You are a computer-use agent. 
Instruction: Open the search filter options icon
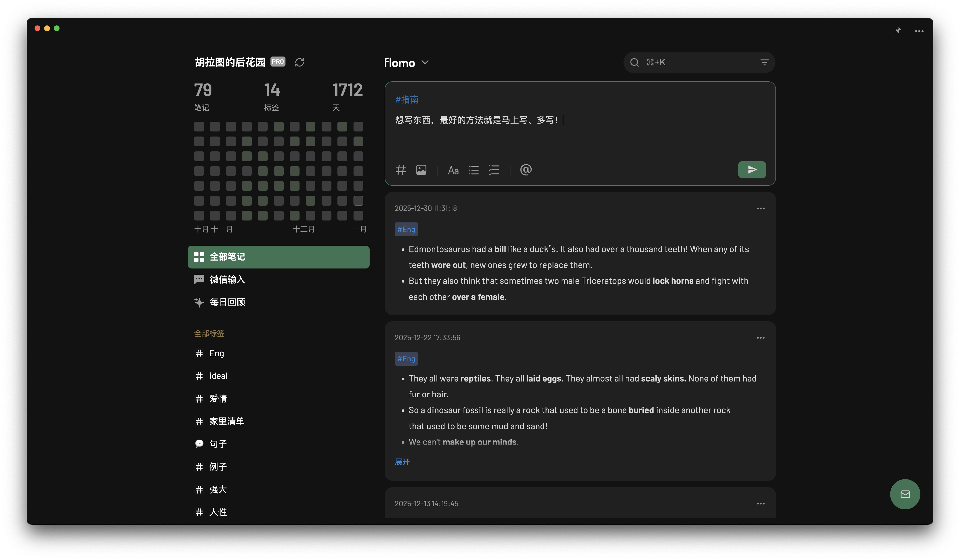pos(764,62)
